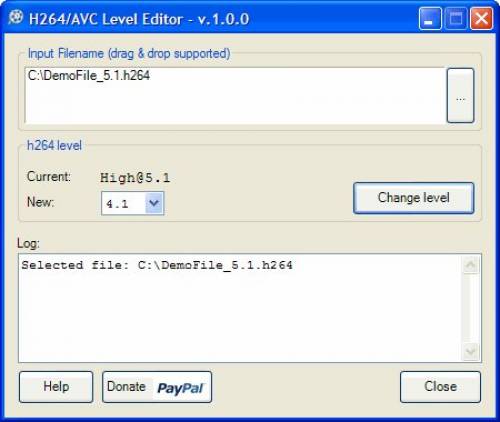
Task: Click the High@5.1 current level text
Action: (135, 178)
